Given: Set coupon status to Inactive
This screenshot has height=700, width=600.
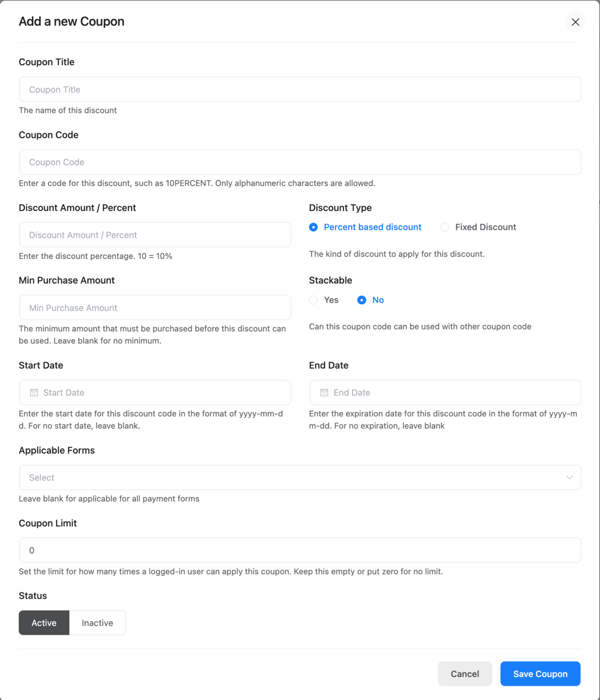Looking at the screenshot, I should (x=97, y=623).
